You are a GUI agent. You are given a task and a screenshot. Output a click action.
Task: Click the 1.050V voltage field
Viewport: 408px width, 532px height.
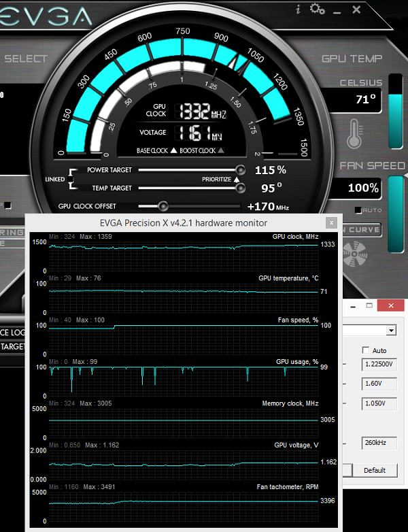tap(379, 403)
